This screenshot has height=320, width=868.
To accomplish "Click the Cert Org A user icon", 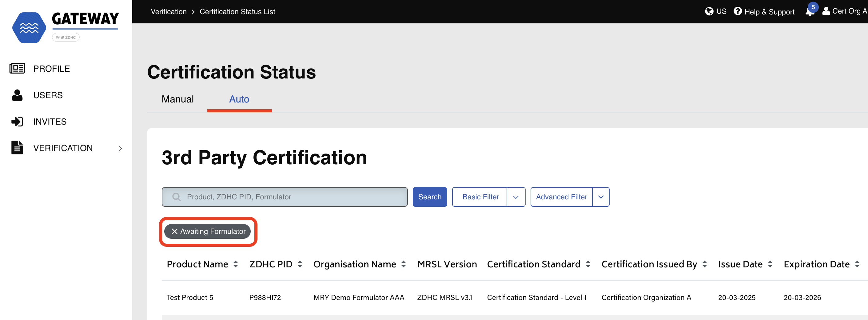I will 826,11.
